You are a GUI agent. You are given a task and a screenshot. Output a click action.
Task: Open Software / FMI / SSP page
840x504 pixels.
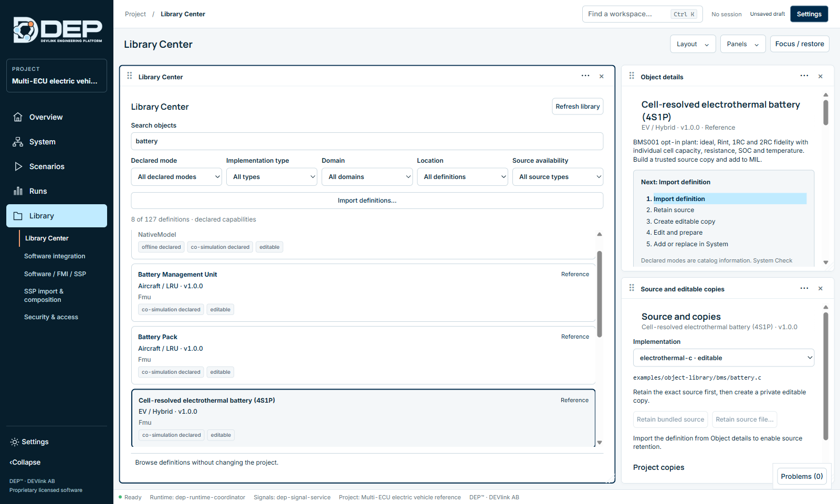55,274
